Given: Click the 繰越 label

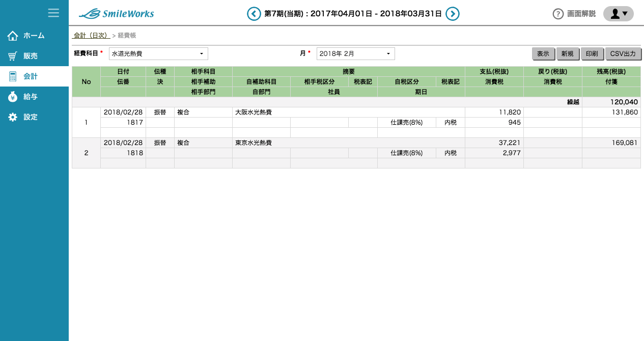Looking at the screenshot, I should [x=573, y=102].
